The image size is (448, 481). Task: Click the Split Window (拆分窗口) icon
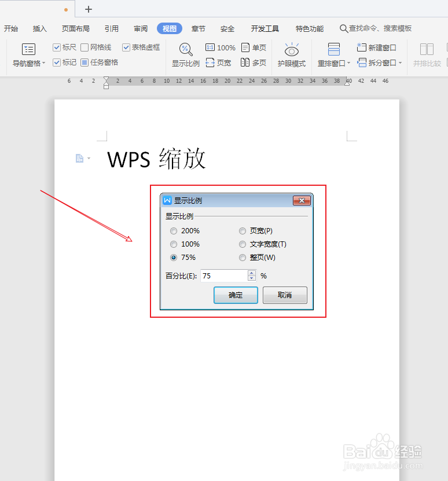[x=362, y=63]
